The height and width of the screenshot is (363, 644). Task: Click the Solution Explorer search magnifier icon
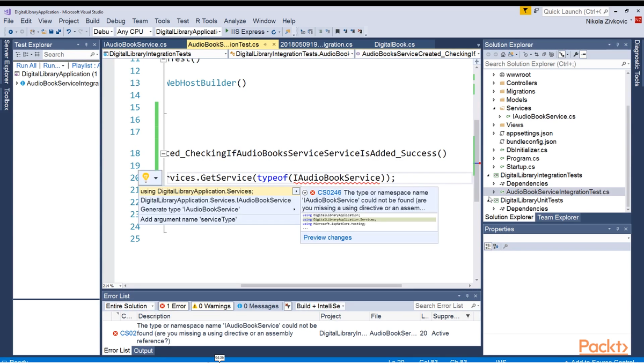624,64
